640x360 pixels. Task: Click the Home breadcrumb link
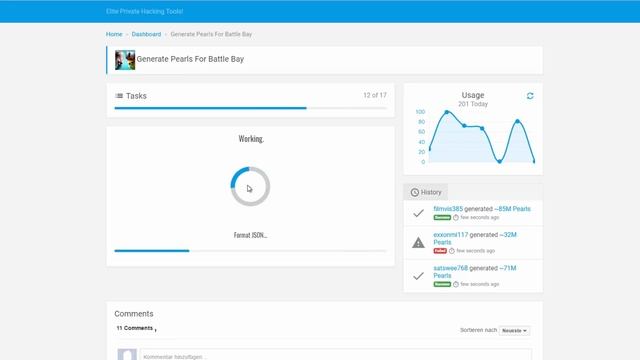[x=114, y=34]
